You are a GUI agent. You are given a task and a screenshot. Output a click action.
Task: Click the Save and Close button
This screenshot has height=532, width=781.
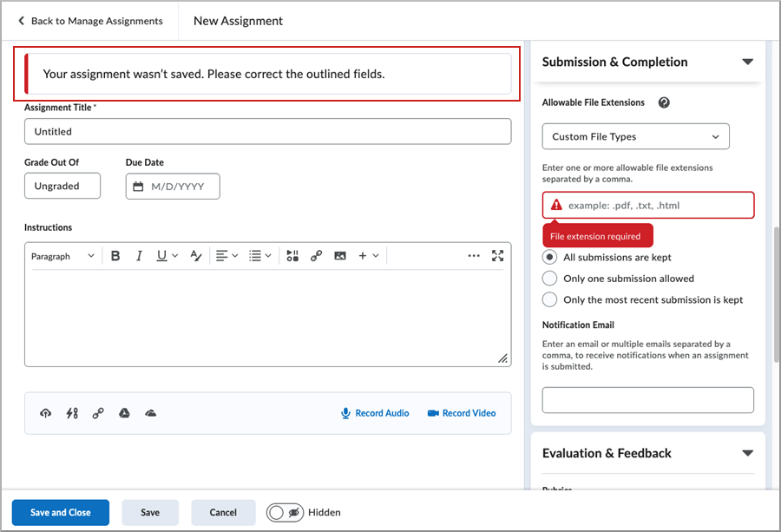point(60,512)
